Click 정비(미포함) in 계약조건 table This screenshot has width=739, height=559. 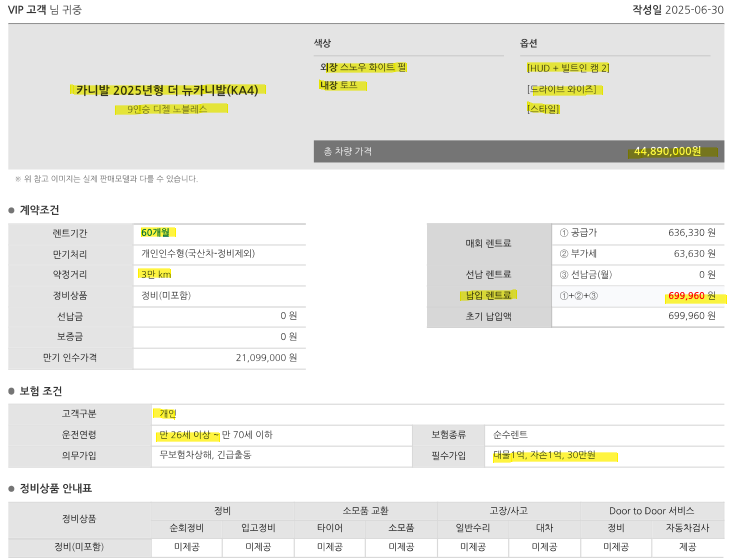tap(166, 296)
